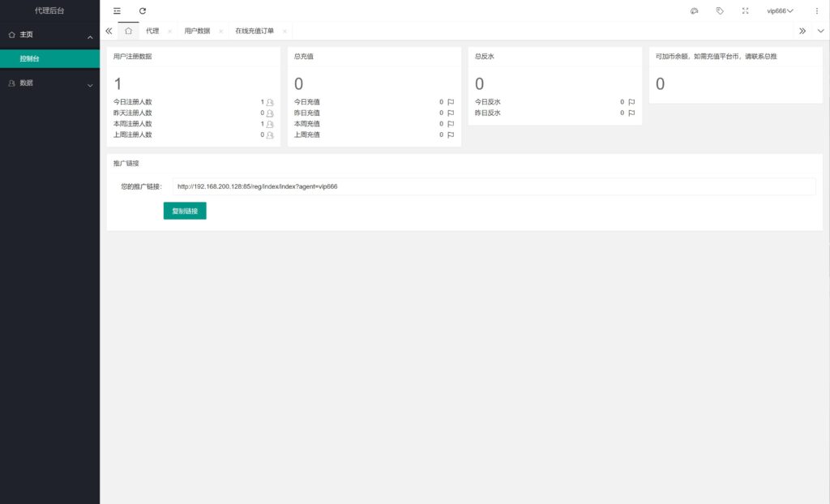Switch to the 代理 tab
Image resolution: width=830 pixels, height=504 pixels.
click(152, 31)
